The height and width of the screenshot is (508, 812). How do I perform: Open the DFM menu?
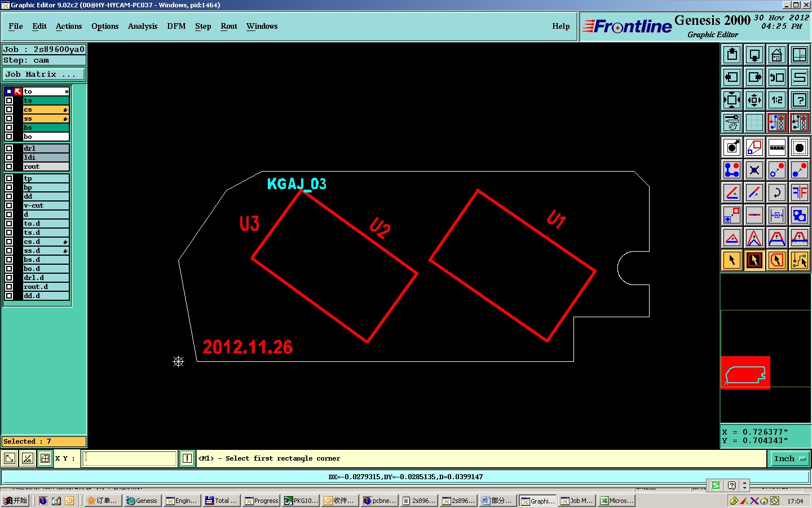point(176,27)
